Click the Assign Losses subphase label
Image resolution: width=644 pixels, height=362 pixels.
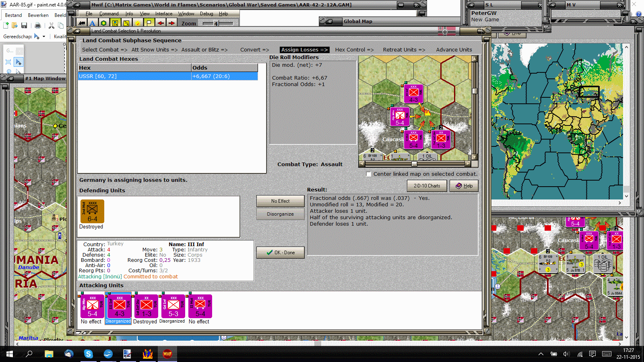pos(304,50)
